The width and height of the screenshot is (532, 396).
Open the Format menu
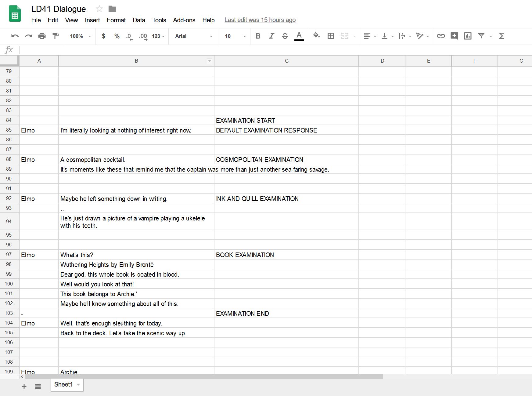pyautogui.click(x=116, y=20)
